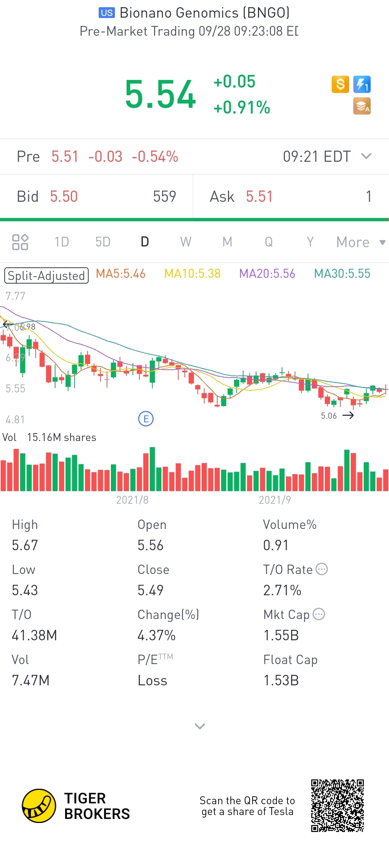Screen dimensions: 389x868
Task: Tap the MA30:5.55 indicator label
Action: click(x=342, y=274)
